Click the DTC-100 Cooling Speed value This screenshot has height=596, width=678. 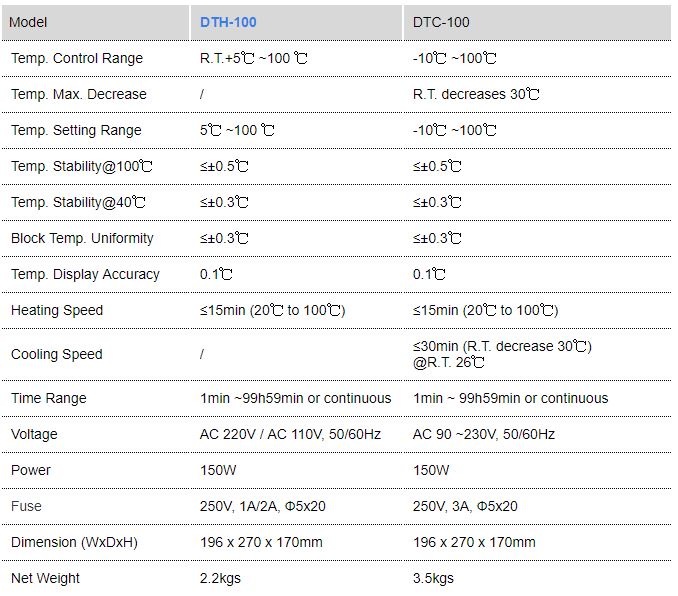point(502,354)
